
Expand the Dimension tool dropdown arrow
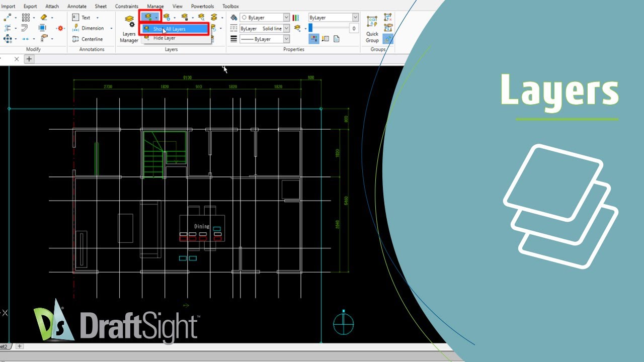pyautogui.click(x=111, y=28)
